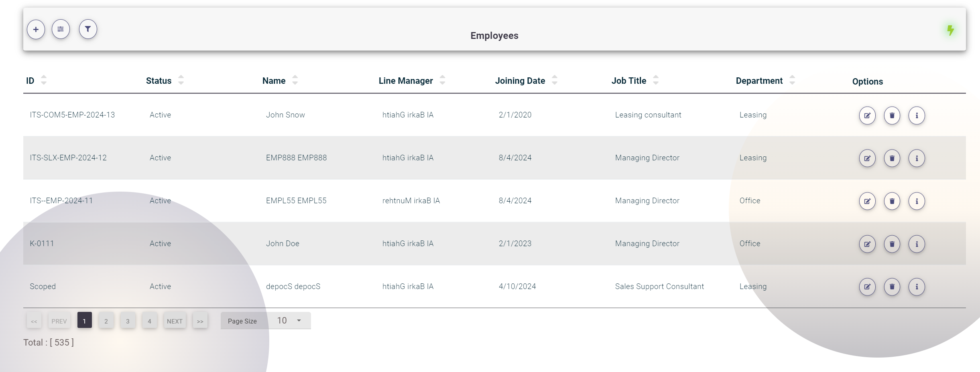Open the column settings sliders icon
980x372 pixels.
[61, 29]
